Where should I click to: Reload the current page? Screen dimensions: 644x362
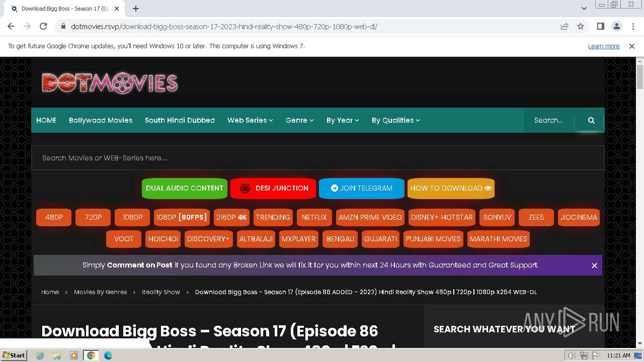43,26
